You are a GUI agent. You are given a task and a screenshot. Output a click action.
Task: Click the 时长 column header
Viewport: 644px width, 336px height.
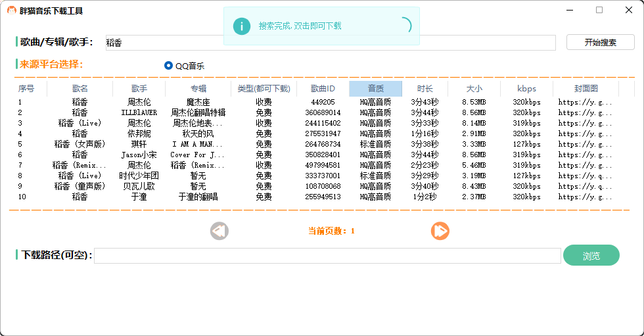click(425, 89)
